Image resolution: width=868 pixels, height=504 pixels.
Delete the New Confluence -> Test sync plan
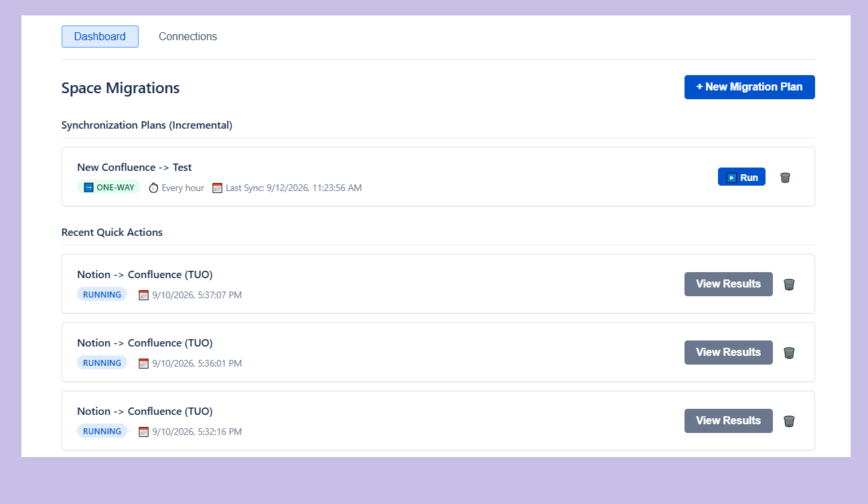[785, 178]
